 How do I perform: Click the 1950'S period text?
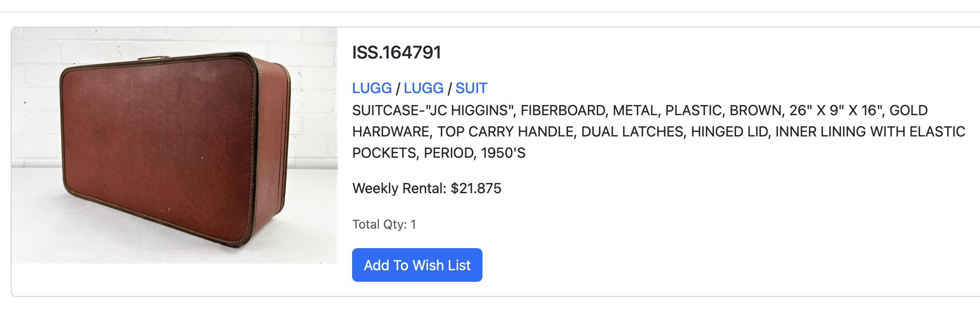pyautogui.click(x=503, y=153)
